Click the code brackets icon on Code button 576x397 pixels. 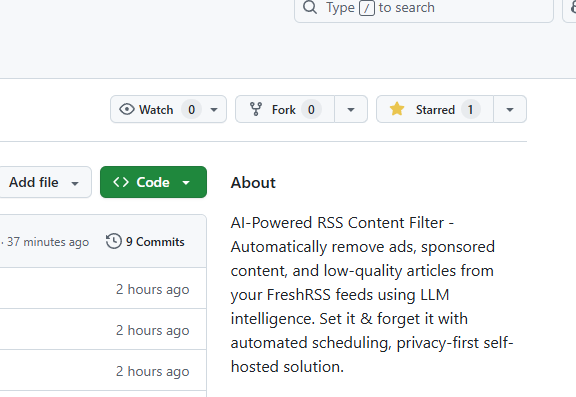coord(121,182)
